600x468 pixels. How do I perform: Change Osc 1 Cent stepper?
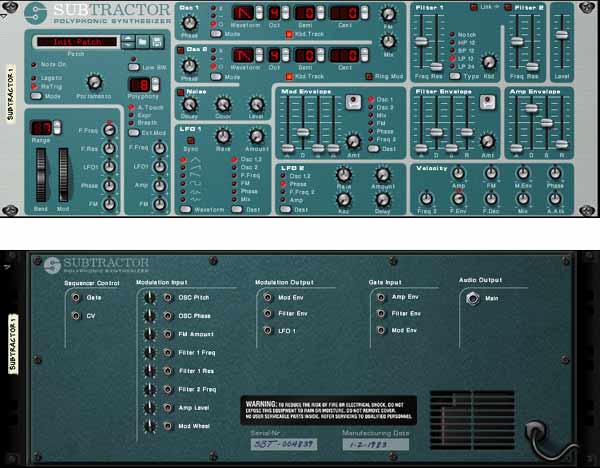[x=364, y=13]
